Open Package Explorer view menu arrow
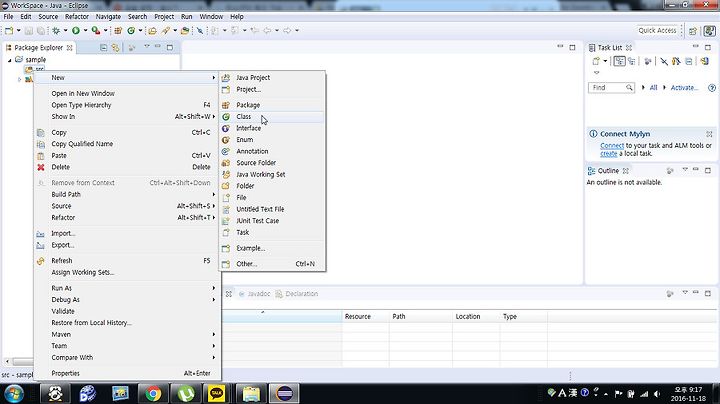This screenshot has width=720, height=404. coord(147,47)
